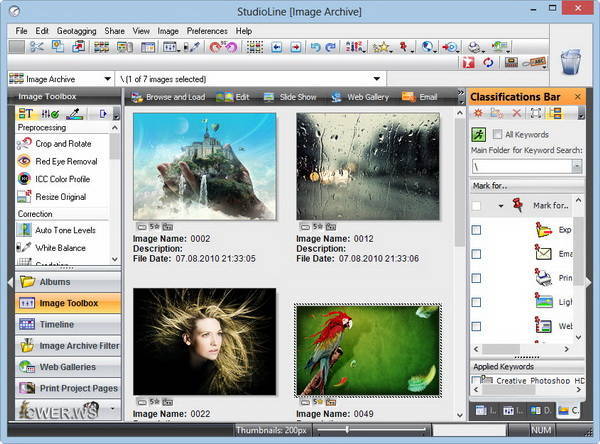
Task: Click the globe geotagging icon
Action: pos(428,47)
